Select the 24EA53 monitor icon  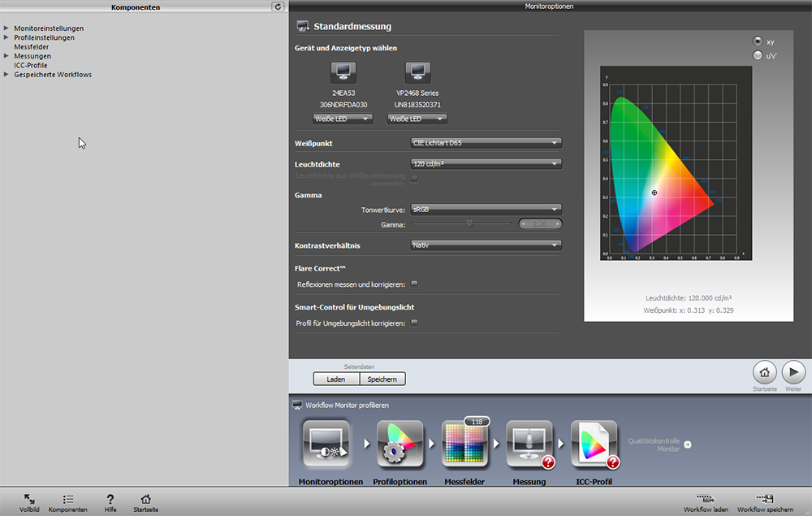click(x=343, y=73)
